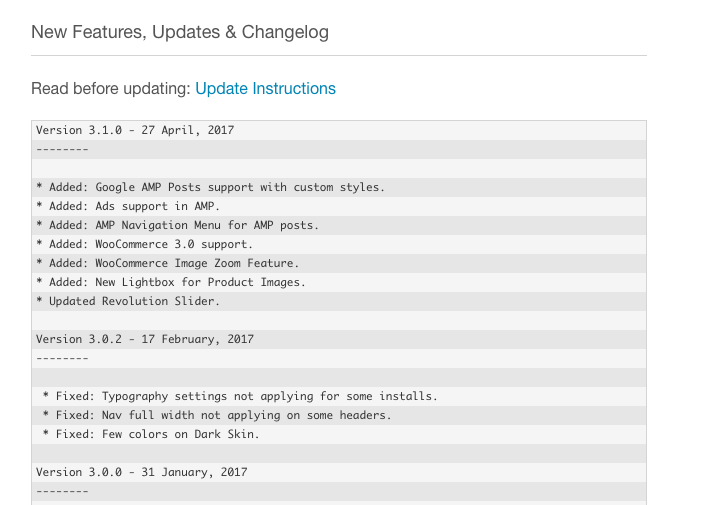Select the WooCommerce Image Zoom Feature line

click(x=168, y=263)
